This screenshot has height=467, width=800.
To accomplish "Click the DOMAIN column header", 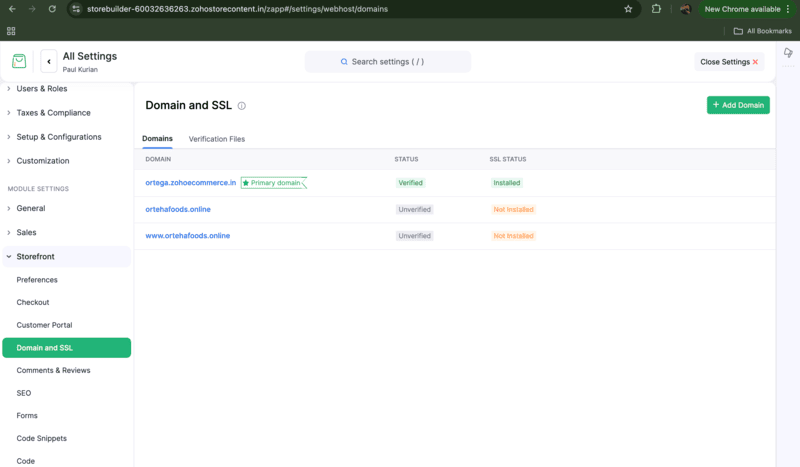I will (158, 159).
